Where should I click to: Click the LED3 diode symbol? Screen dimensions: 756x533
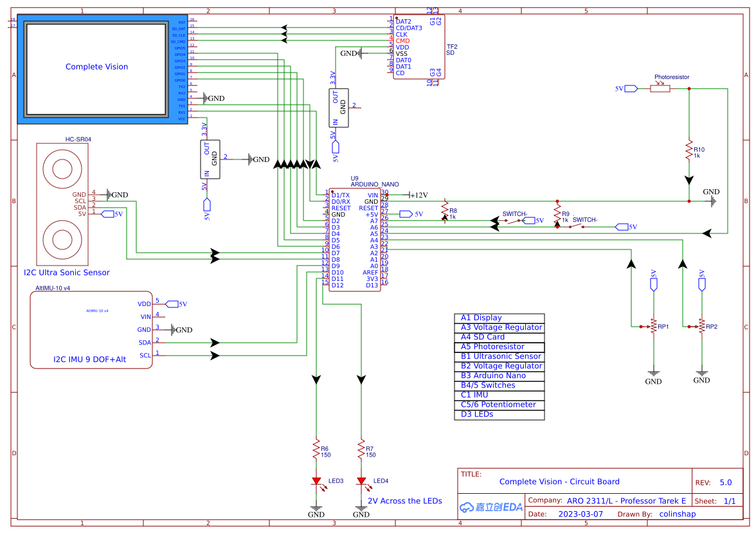coord(315,480)
